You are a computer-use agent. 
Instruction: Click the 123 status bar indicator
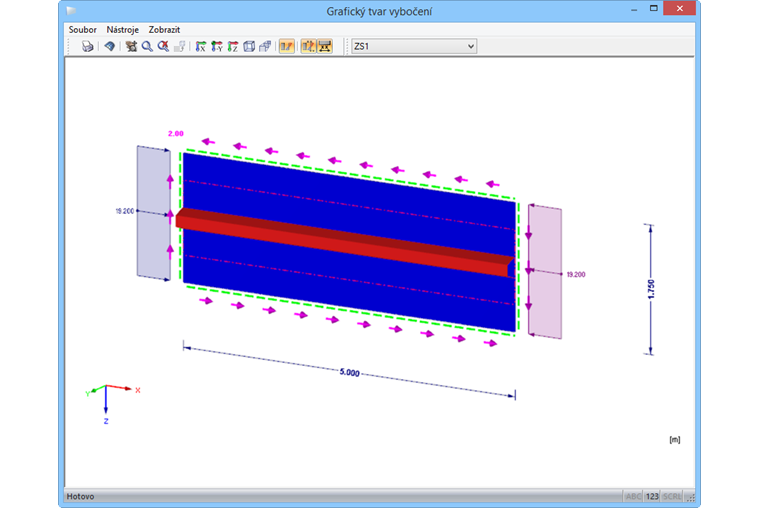(x=652, y=496)
